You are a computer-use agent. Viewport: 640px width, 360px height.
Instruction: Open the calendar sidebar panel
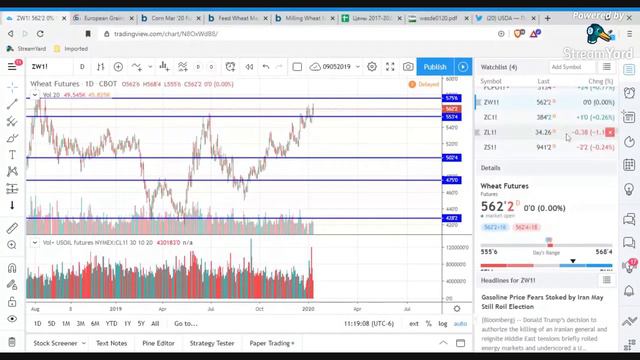pos(629,165)
